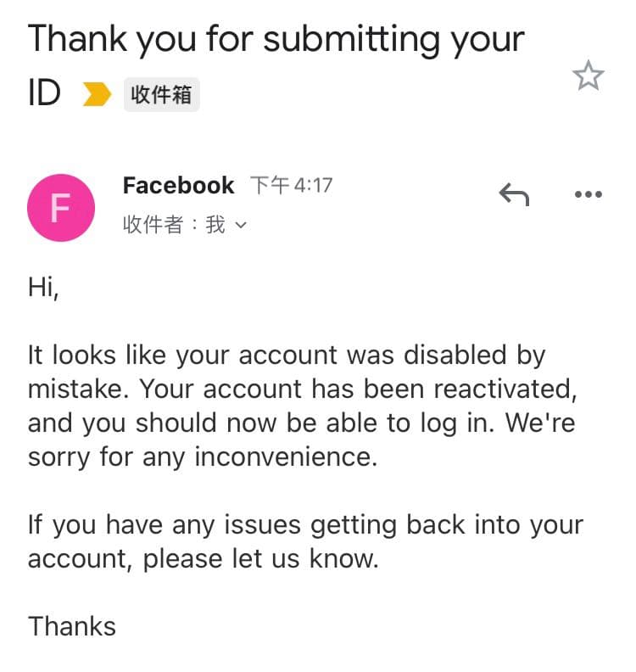Click the 下午4:17 timestamp
The image size is (636, 672).
[290, 185]
